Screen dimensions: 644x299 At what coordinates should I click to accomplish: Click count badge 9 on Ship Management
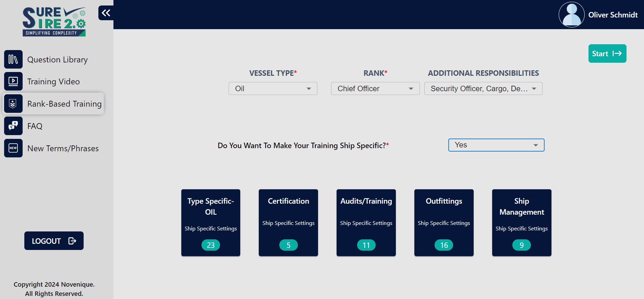tap(522, 245)
